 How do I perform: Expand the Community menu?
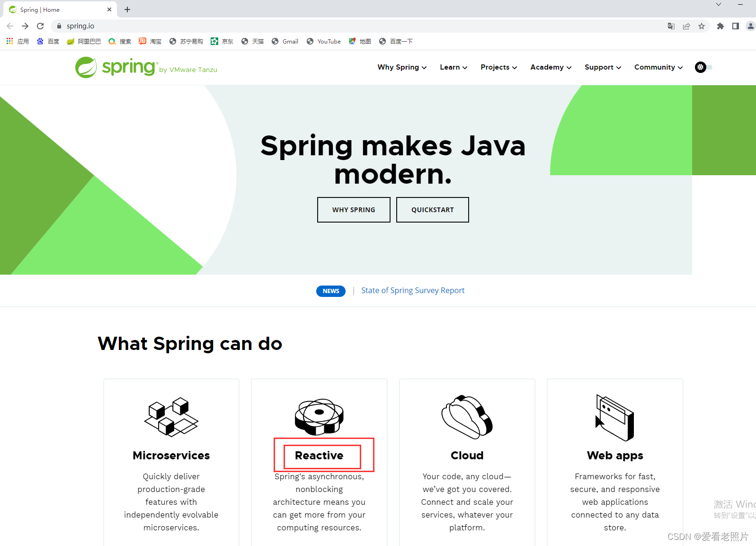click(658, 67)
